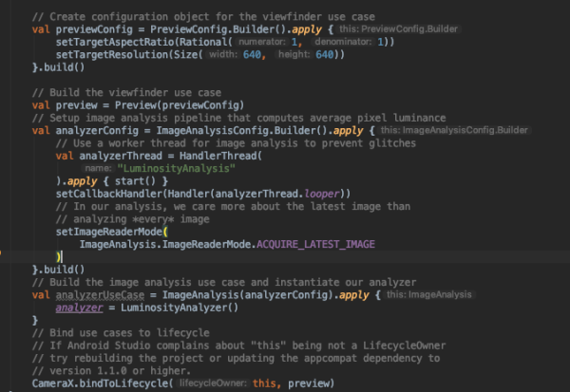Click the 'lifecycleOwner:' parameter hint

pyautogui.click(x=213, y=383)
